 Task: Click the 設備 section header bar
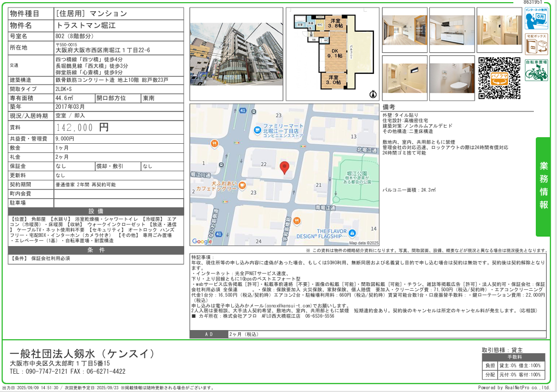tap(96, 211)
